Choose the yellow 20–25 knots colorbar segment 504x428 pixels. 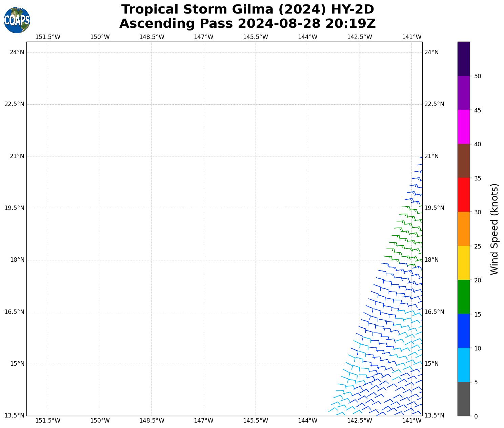coord(463,263)
